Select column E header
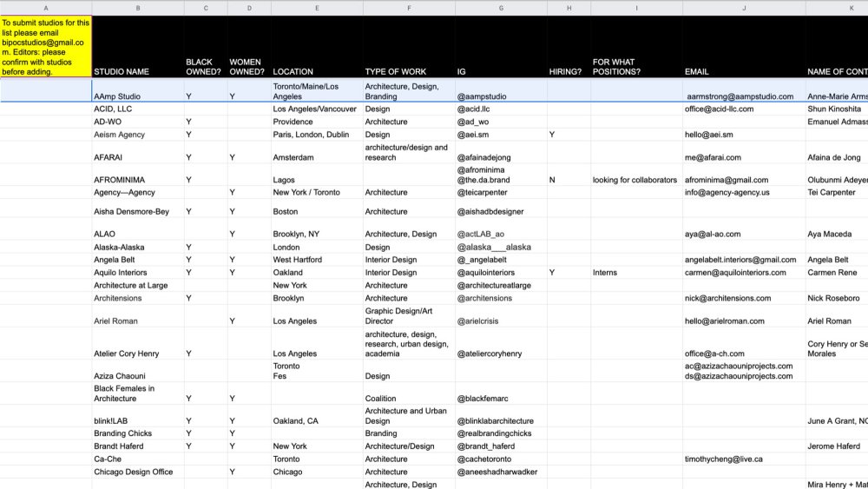The height and width of the screenshot is (489, 868). point(317,8)
